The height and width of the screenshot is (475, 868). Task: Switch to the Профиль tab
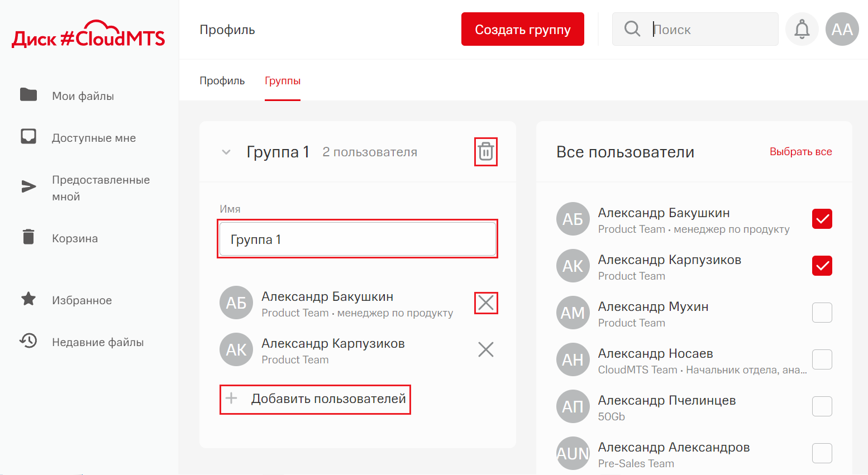click(x=222, y=81)
